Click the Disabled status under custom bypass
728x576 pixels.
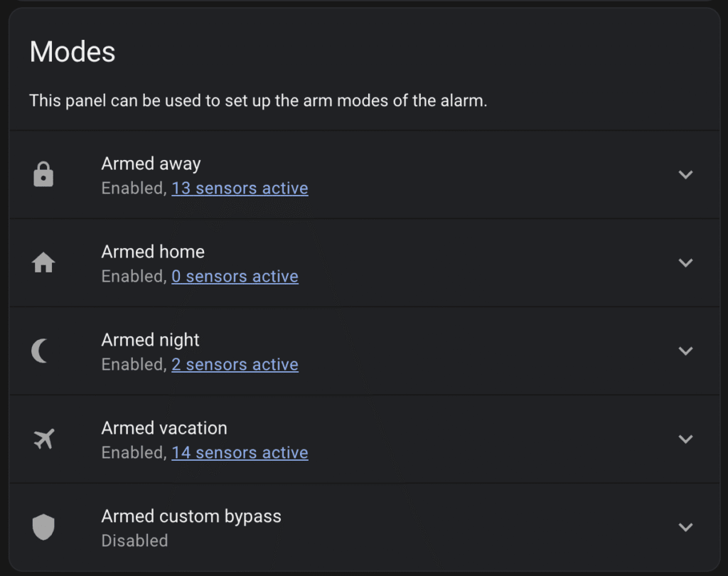pyautogui.click(x=134, y=541)
